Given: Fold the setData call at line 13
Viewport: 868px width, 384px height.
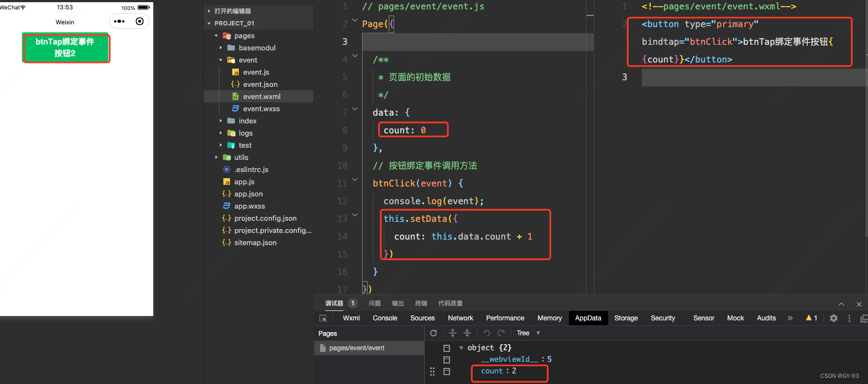Looking at the screenshot, I should click(355, 215).
